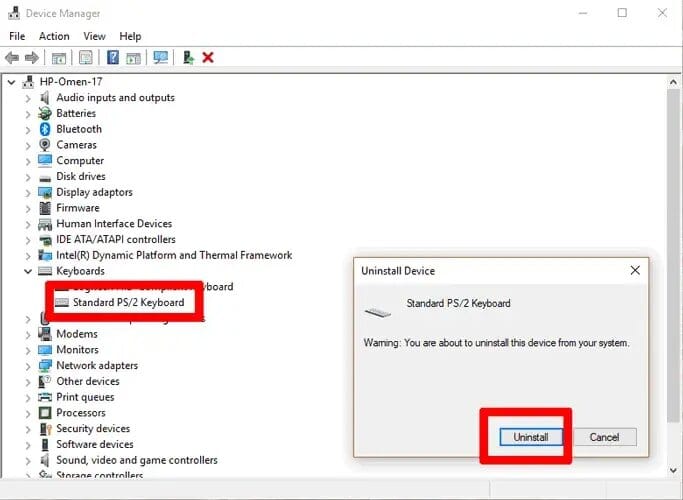Click the Modems category icon
The image size is (683, 500).
coord(45,334)
